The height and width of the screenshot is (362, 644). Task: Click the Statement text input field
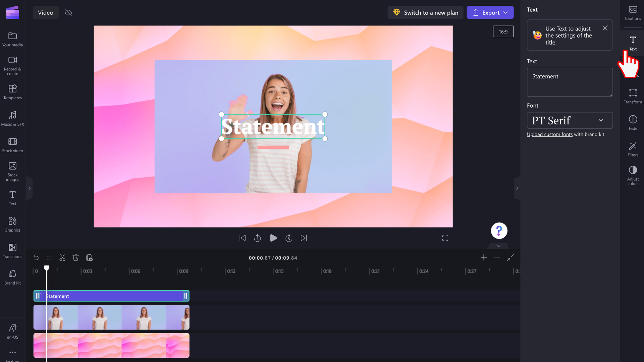pyautogui.click(x=570, y=82)
